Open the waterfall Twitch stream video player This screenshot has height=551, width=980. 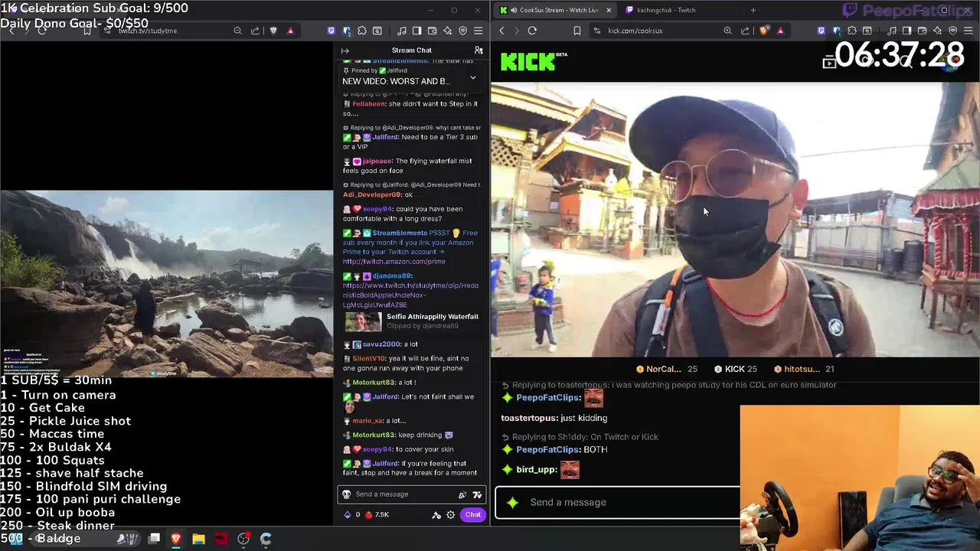(166, 283)
